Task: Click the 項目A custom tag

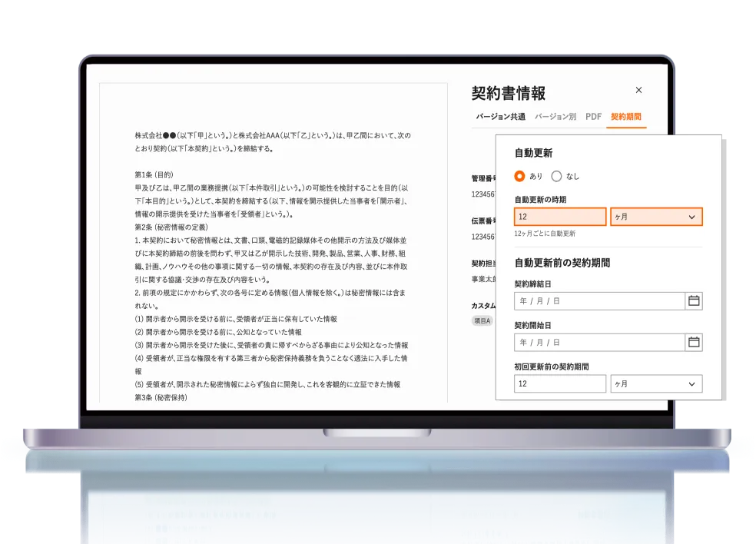Action: [482, 320]
